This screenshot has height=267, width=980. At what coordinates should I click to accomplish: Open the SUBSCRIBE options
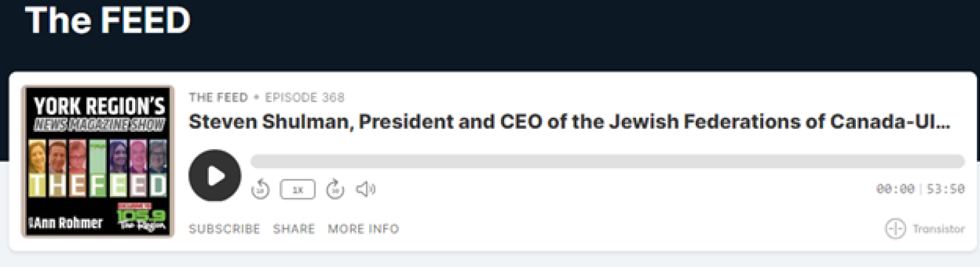point(224,229)
